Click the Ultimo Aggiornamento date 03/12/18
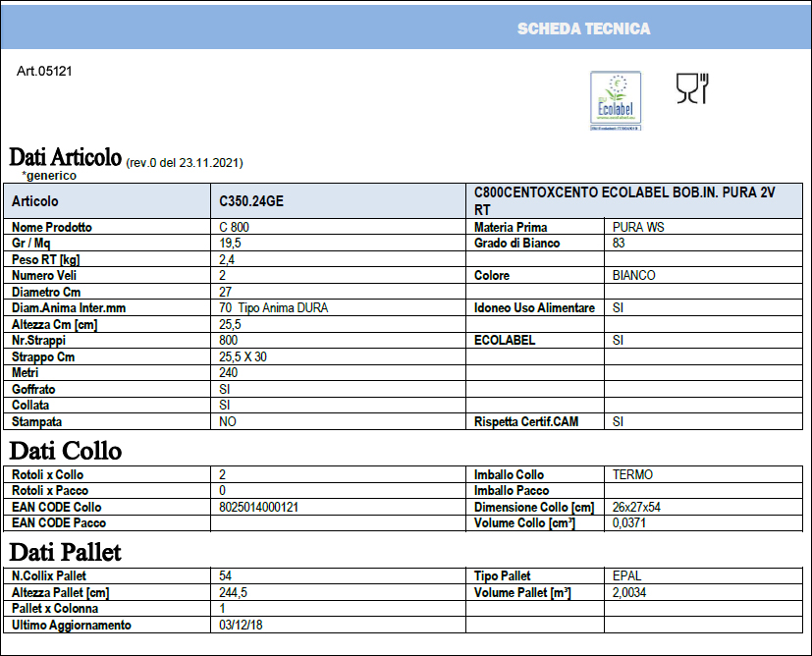Image resolution: width=812 pixels, height=656 pixels. (x=241, y=625)
